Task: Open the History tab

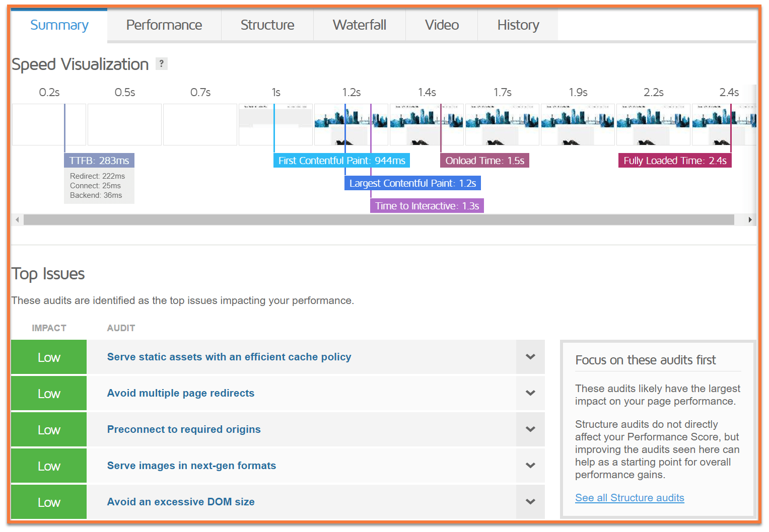Action: click(x=518, y=25)
